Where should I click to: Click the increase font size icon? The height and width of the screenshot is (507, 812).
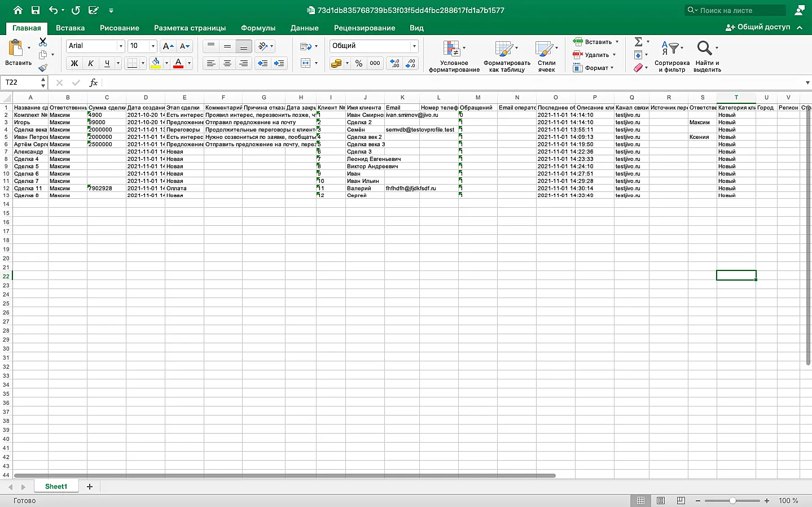tap(168, 46)
